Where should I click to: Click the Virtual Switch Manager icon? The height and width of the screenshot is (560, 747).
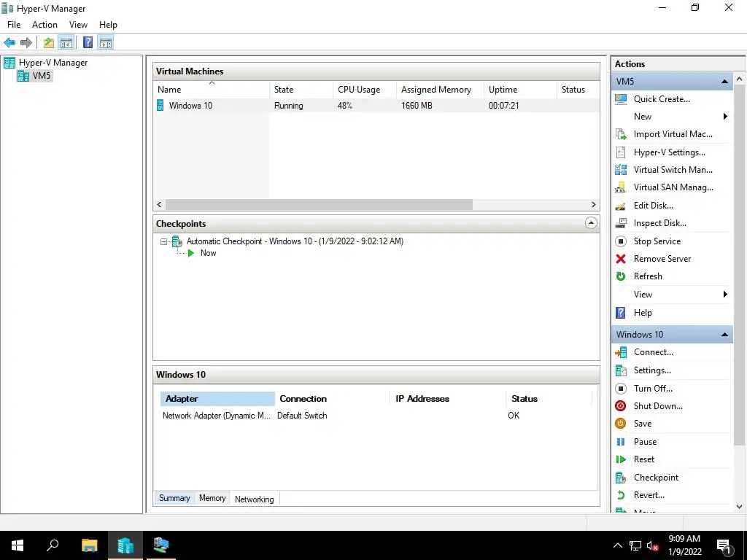point(621,170)
